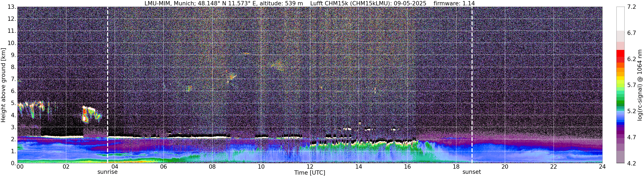Screen dimensions: 644x177
Task: Click the red-white cloud echo near 02:45 UTC
Action: [x=85, y=114]
